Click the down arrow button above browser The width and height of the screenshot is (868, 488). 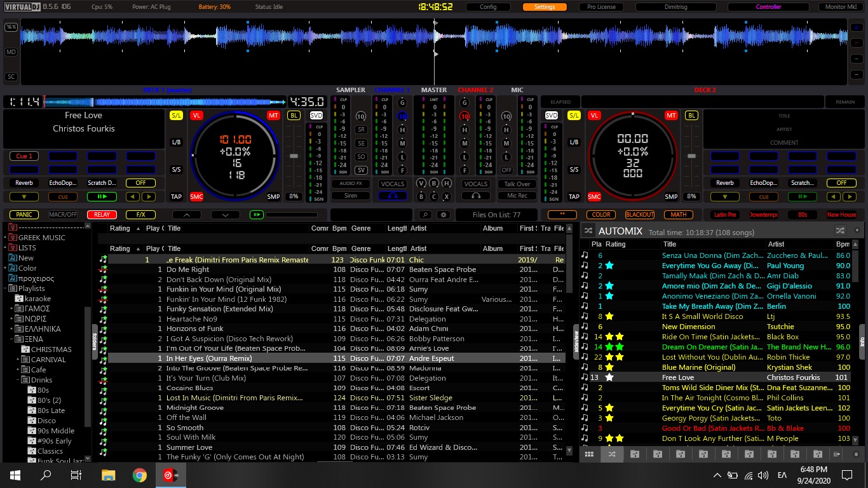tap(225, 215)
